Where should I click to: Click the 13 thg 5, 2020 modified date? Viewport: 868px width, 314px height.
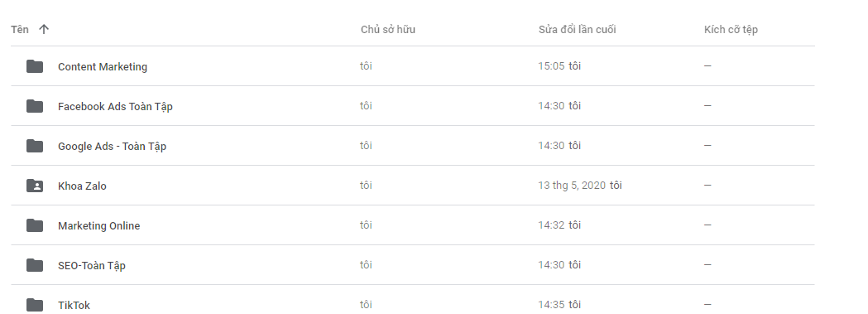point(572,186)
